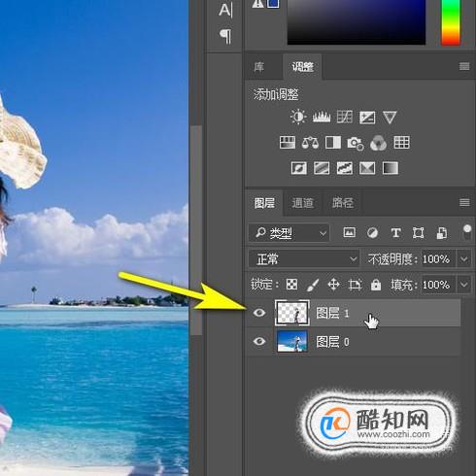Switch to the 库 tab

259,67
